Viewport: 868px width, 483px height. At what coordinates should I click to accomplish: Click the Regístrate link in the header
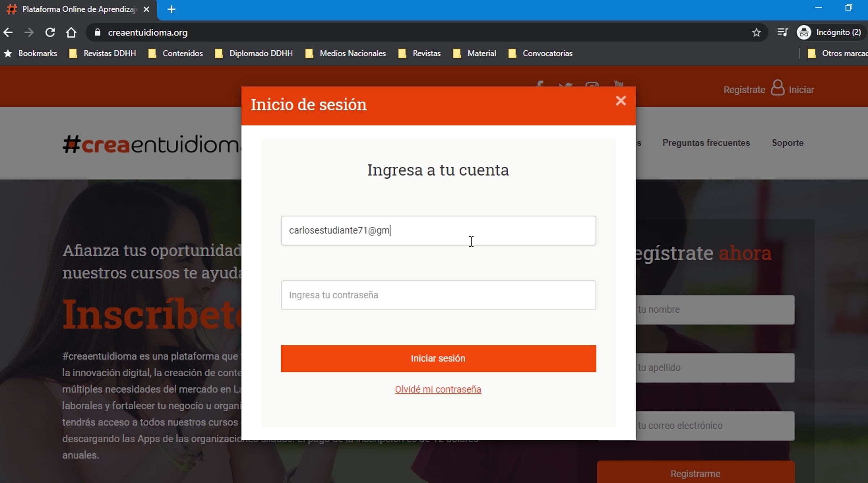[744, 90]
